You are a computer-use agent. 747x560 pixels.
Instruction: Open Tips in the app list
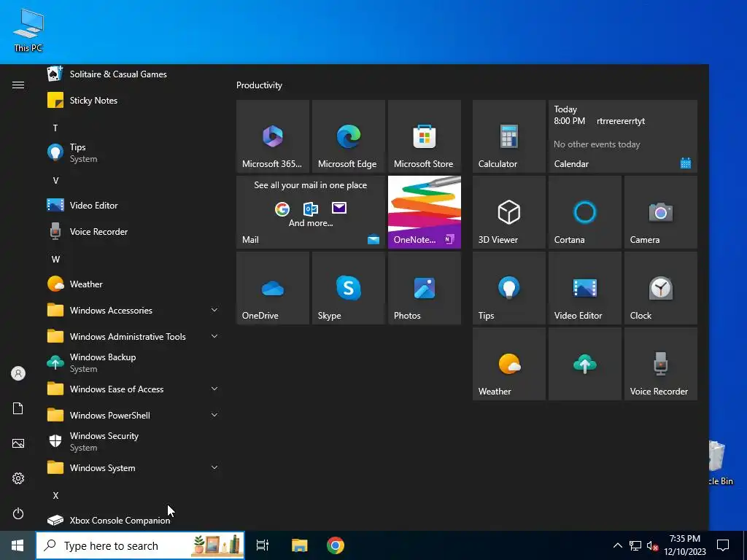[133, 153]
